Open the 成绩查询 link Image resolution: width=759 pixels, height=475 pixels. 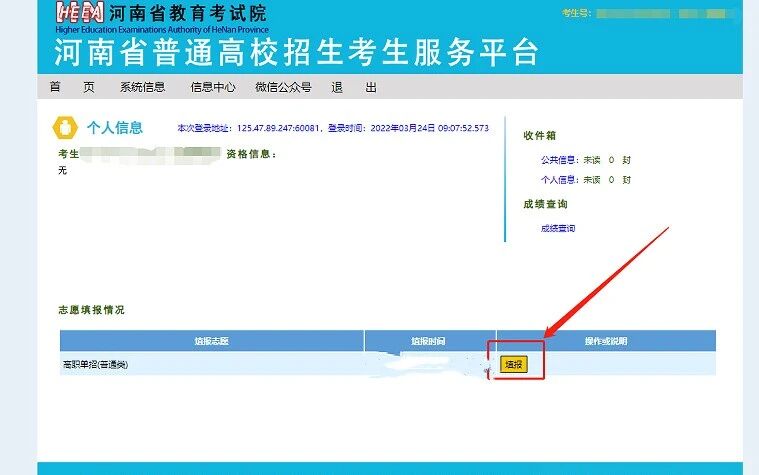(557, 228)
